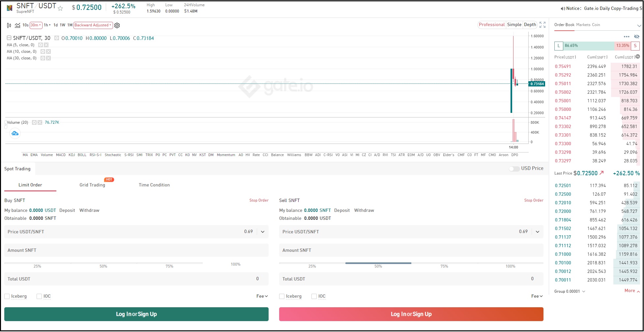Open the Group 0.00001 depth dropdown
Screen dimensions: 644x332
point(570,291)
